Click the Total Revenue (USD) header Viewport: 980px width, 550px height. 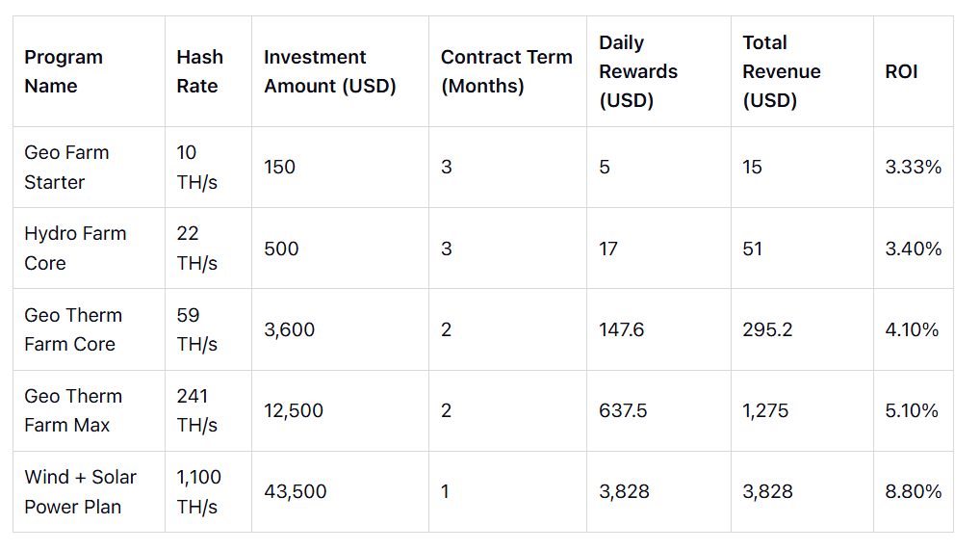(782, 71)
